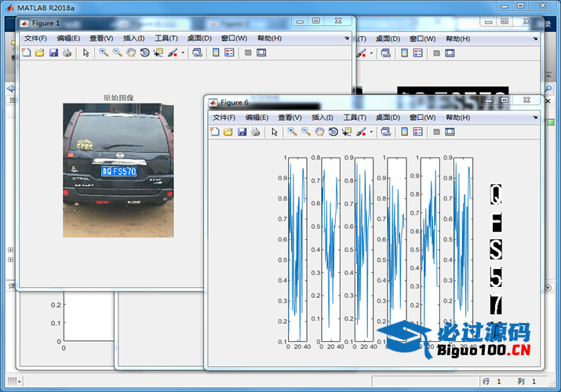Click the Insert Legend icon in Figure 6
The width and height of the screenshot is (561, 392).
(418, 132)
